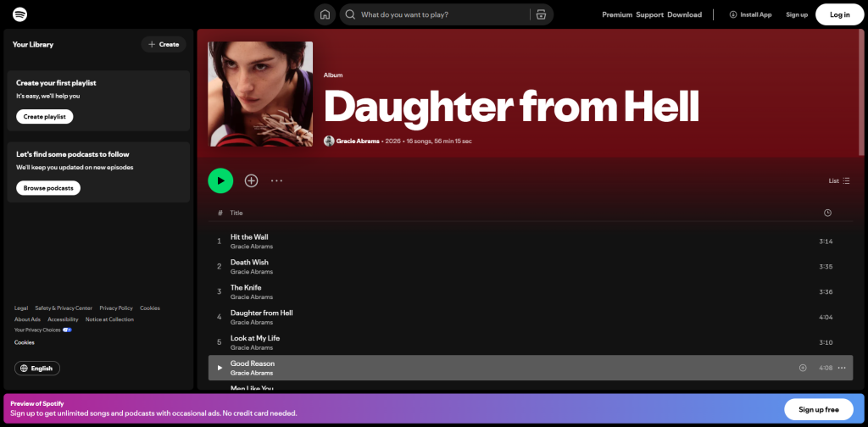Click the Install App download icon
The width and height of the screenshot is (868, 427).
(x=733, y=15)
